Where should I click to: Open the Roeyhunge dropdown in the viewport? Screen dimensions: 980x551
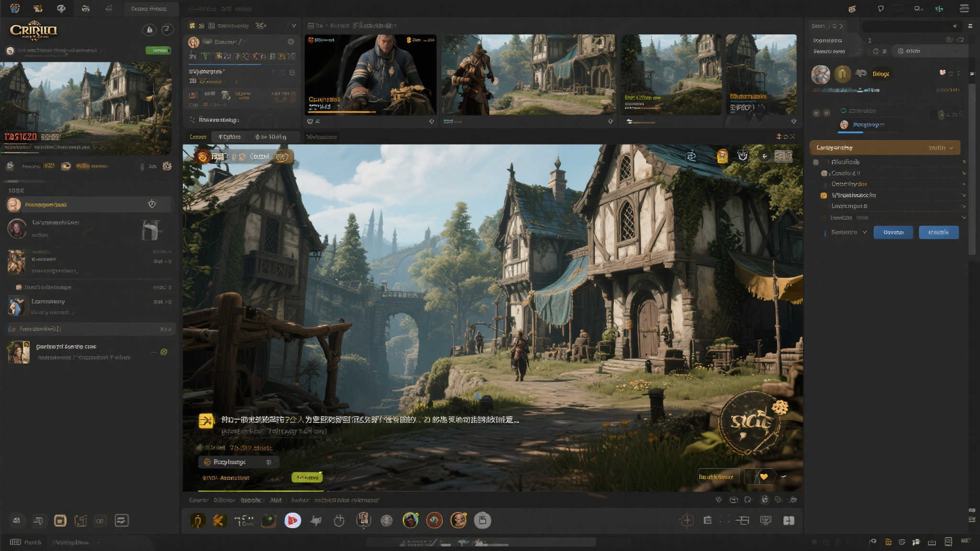(x=238, y=462)
